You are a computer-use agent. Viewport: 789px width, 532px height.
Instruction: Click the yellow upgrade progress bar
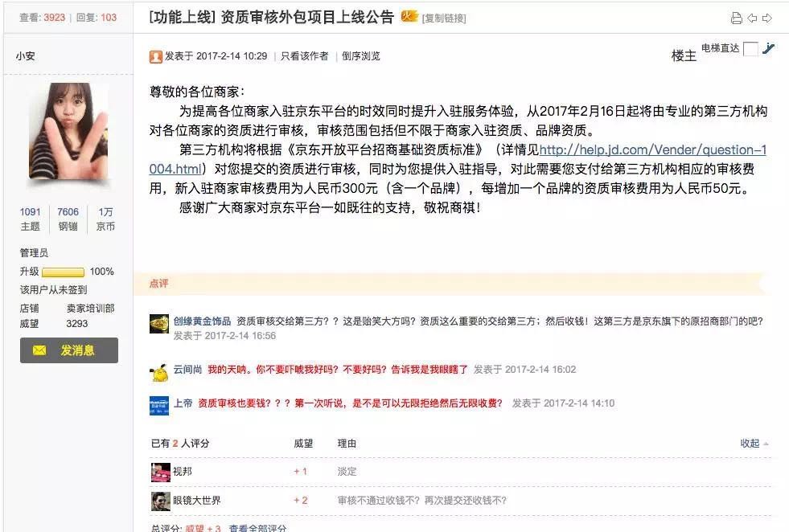click(x=63, y=272)
